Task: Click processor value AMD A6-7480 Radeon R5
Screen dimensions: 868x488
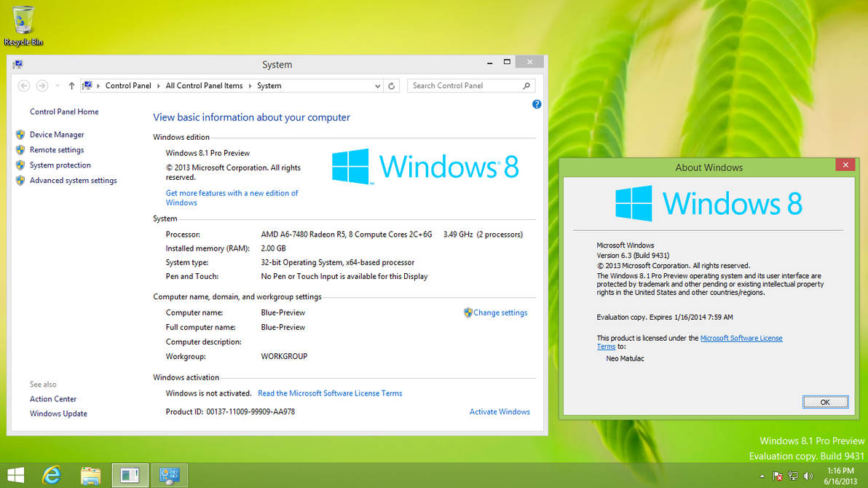Action: 347,235
